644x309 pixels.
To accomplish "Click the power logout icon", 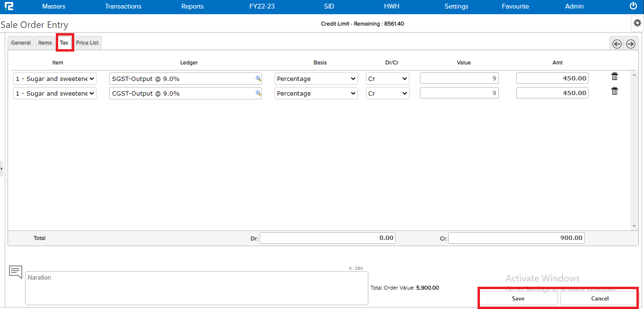I will [x=633, y=6].
